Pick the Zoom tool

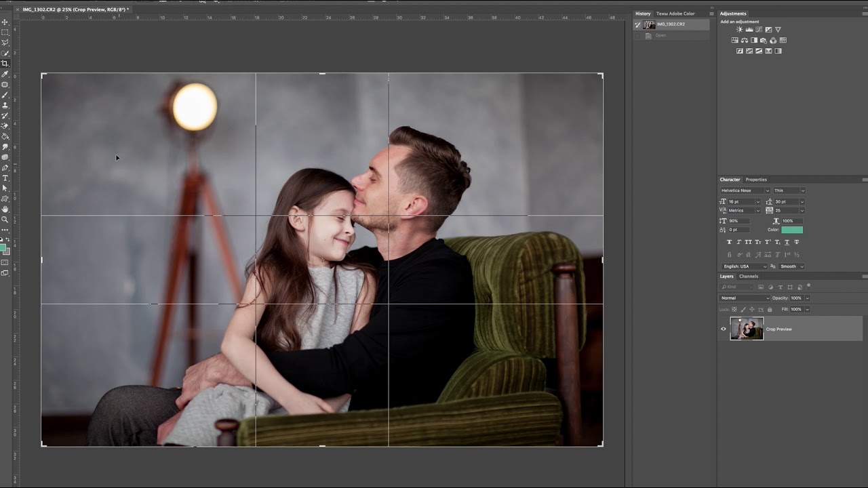click(5, 220)
